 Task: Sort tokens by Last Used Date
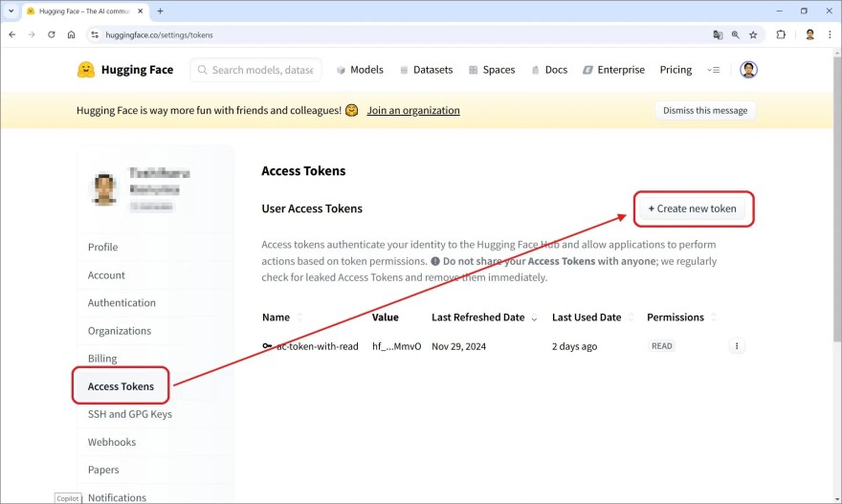(x=631, y=318)
